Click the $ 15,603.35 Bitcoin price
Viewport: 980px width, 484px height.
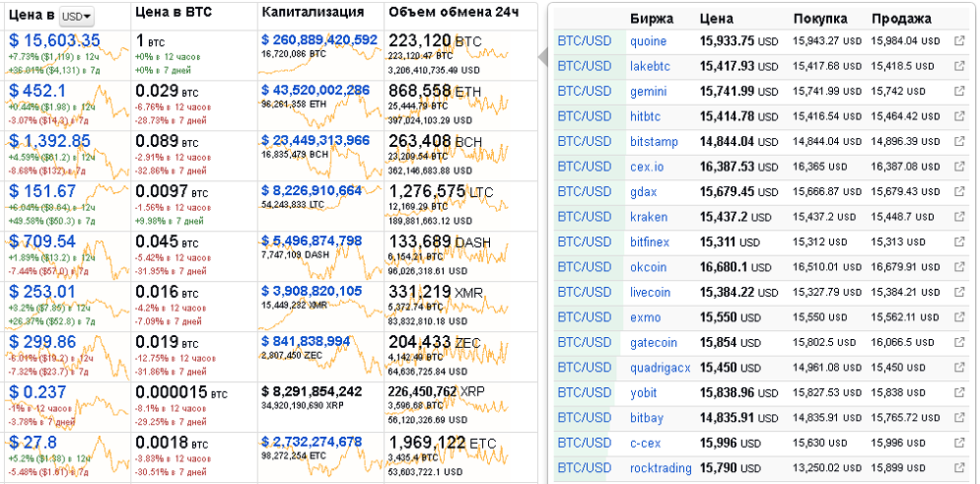click(55, 40)
